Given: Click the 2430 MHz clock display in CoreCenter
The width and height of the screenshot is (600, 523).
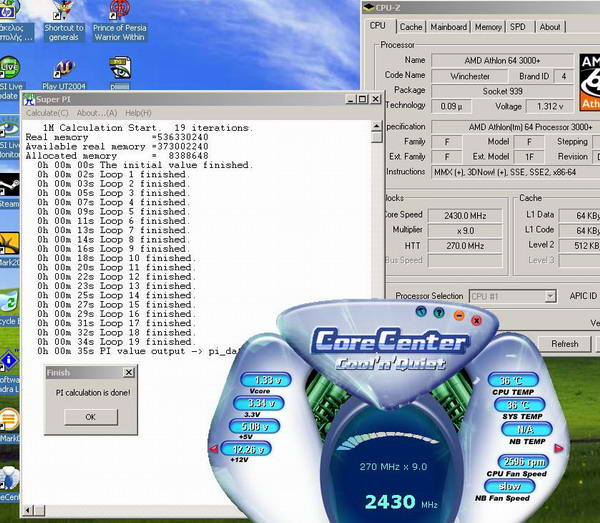Looking at the screenshot, I should point(401,502).
